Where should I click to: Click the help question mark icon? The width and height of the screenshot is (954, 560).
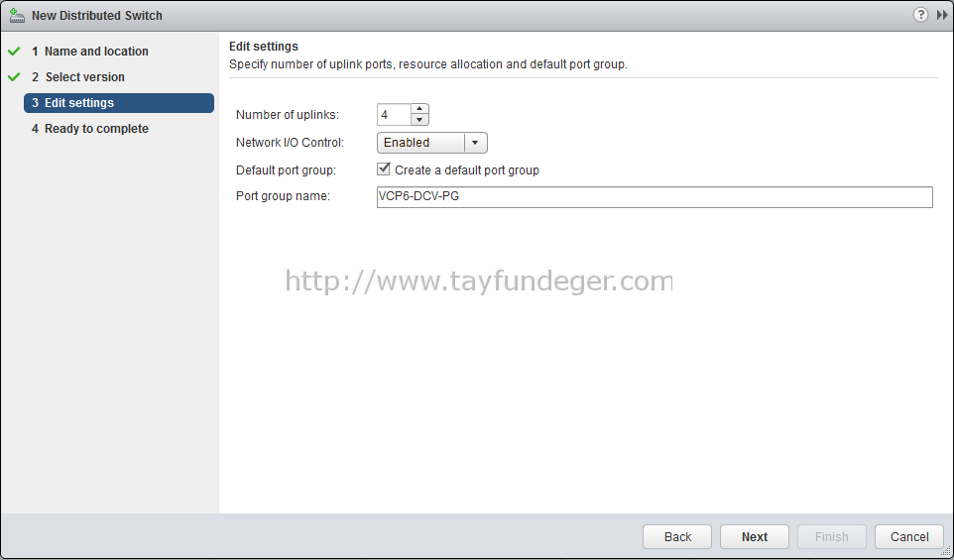[x=920, y=15]
